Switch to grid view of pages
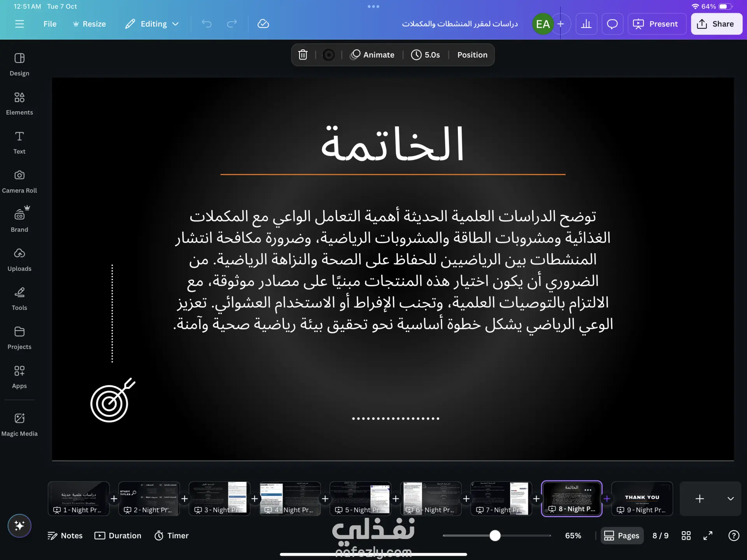Screen dimensions: 747x560 (686, 535)
